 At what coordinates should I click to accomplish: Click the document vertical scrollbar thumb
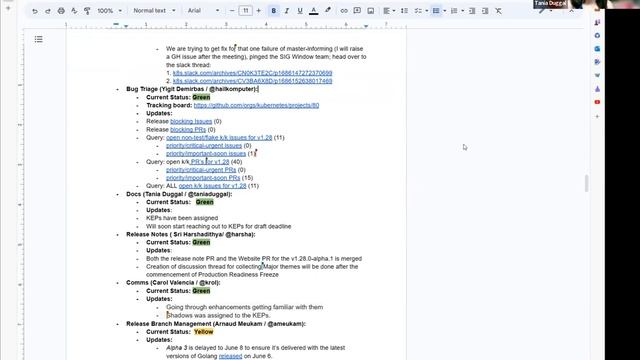(x=587, y=183)
